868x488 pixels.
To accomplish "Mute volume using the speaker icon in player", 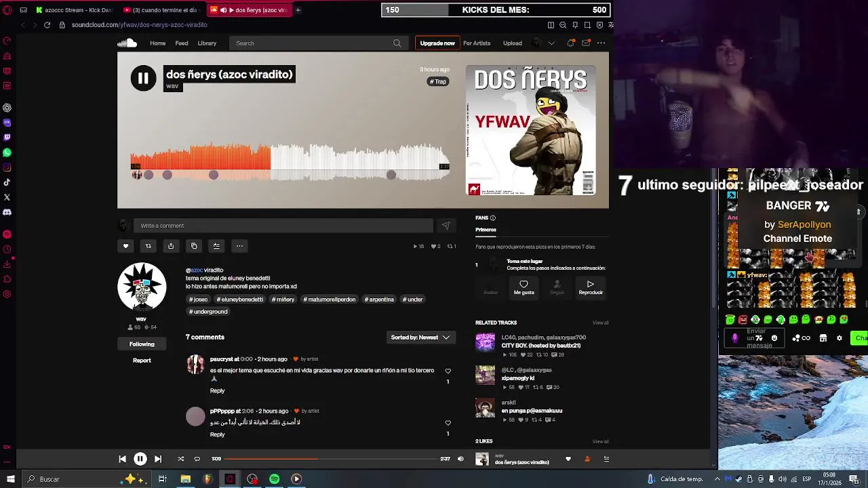I will tap(460, 459).
